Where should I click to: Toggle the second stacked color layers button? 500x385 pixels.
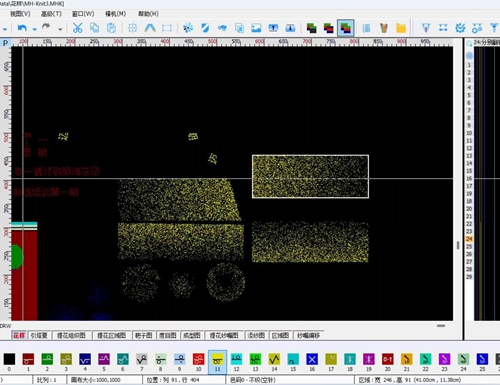pyautogui.click(x=328, y=28)
